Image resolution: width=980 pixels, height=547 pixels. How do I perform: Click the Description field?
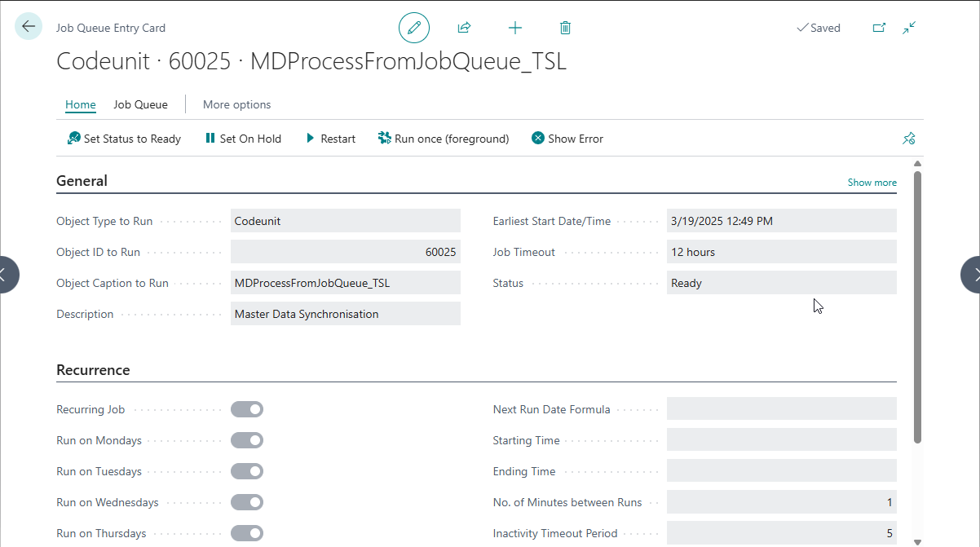click(x=346, y=314)
